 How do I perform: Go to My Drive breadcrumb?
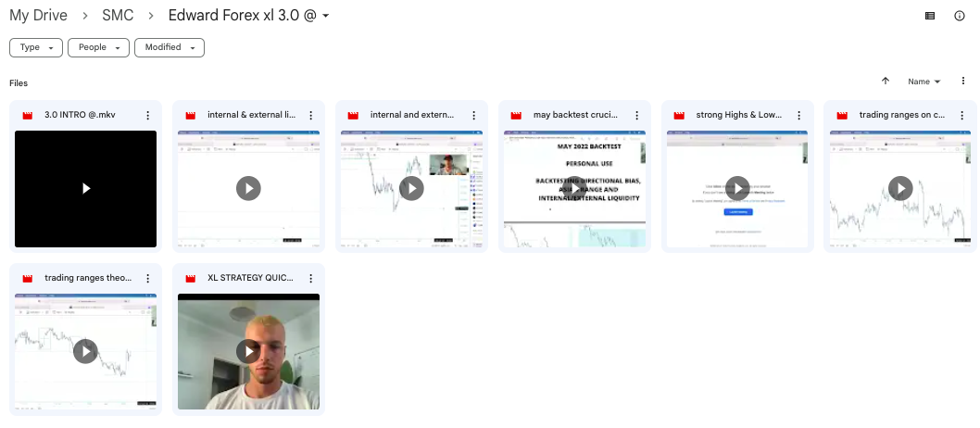38,16
